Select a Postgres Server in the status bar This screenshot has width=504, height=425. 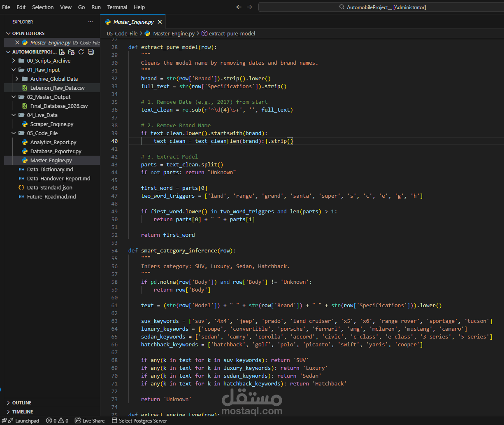[x=139, y=420]
